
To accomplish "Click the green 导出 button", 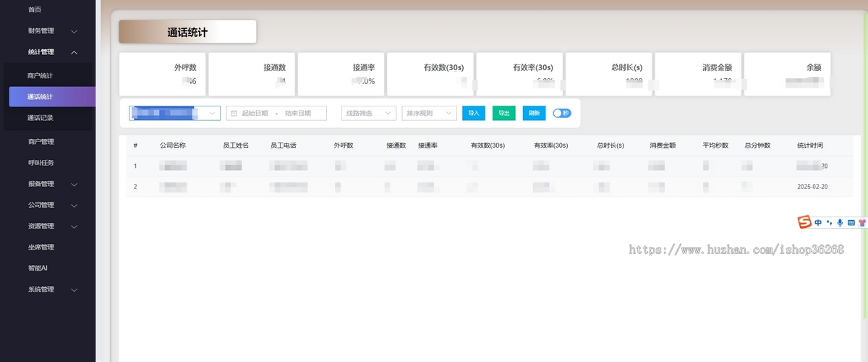I will (504, 113).
